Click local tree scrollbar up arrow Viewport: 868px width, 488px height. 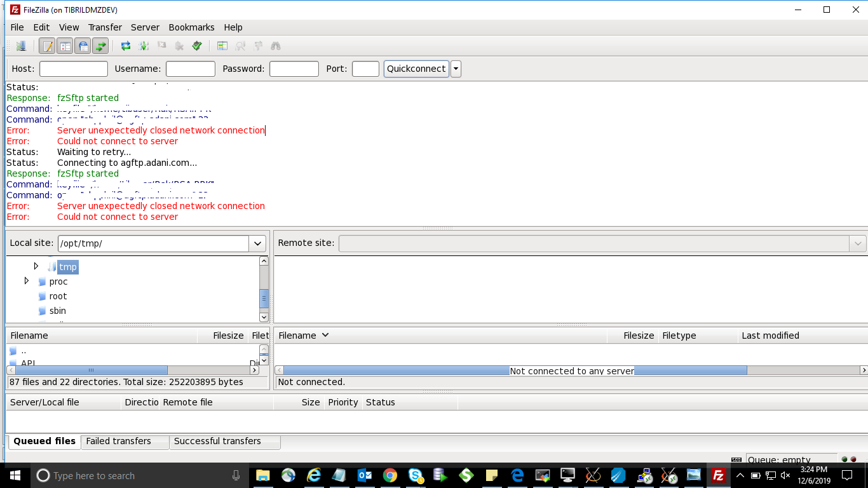pos(264,261)
